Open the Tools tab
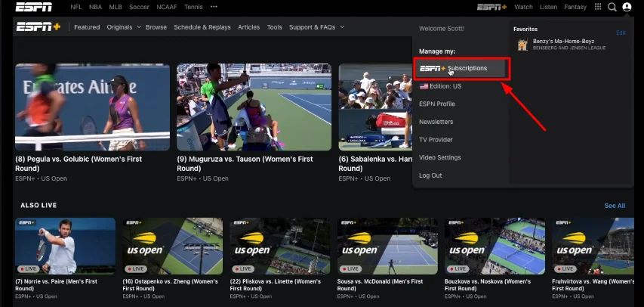Image resolution: width=644 pixels, height=307 pixels. (274, 27)
